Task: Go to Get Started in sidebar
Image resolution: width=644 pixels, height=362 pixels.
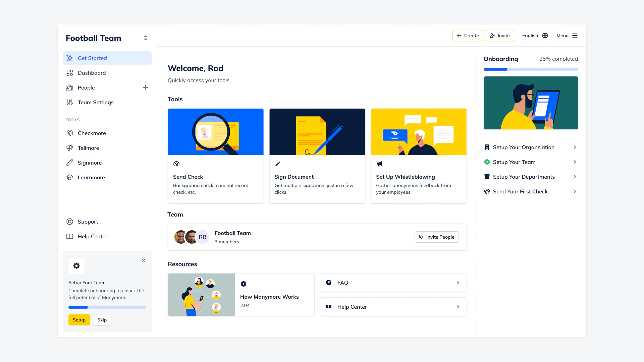Action: tap(107, 58)
